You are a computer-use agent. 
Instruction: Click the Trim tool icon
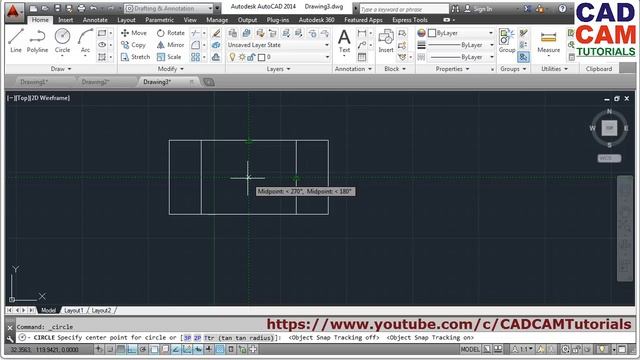click(x=196, y=33)
